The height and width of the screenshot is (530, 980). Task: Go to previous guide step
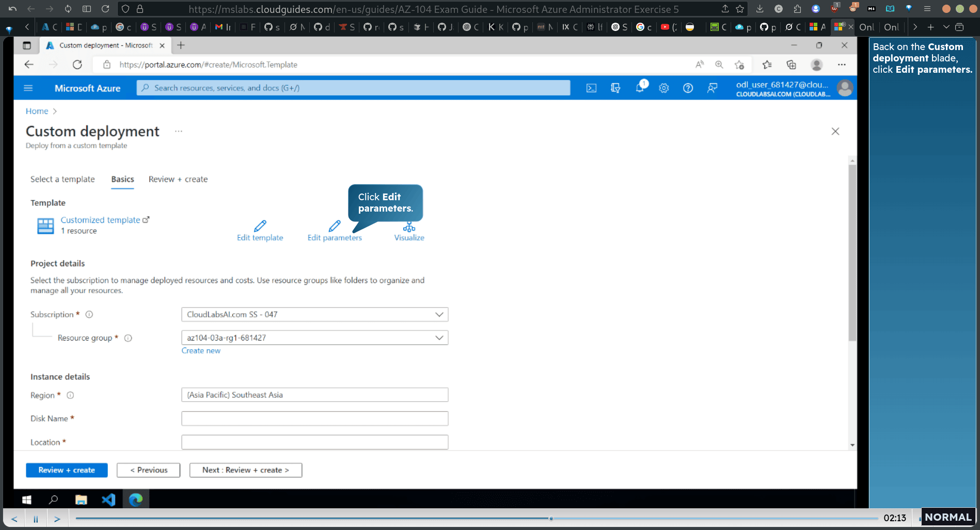click(14, 519)
